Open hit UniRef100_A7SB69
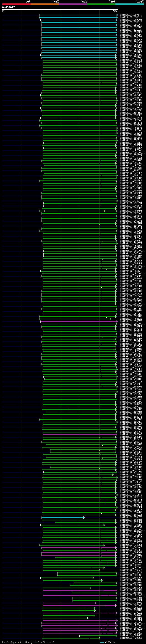This screenshot has height=644, width=146. [131, 633]
